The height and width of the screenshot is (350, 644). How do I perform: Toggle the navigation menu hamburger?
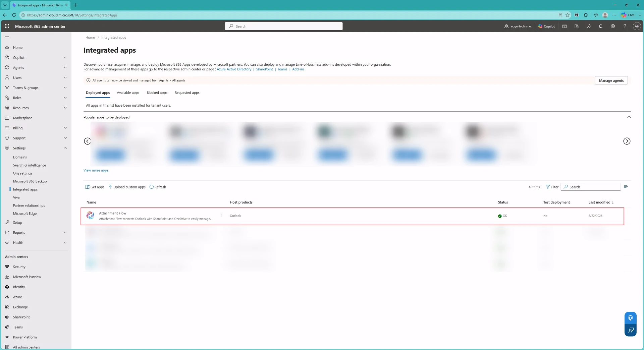[x=7, y=37]
